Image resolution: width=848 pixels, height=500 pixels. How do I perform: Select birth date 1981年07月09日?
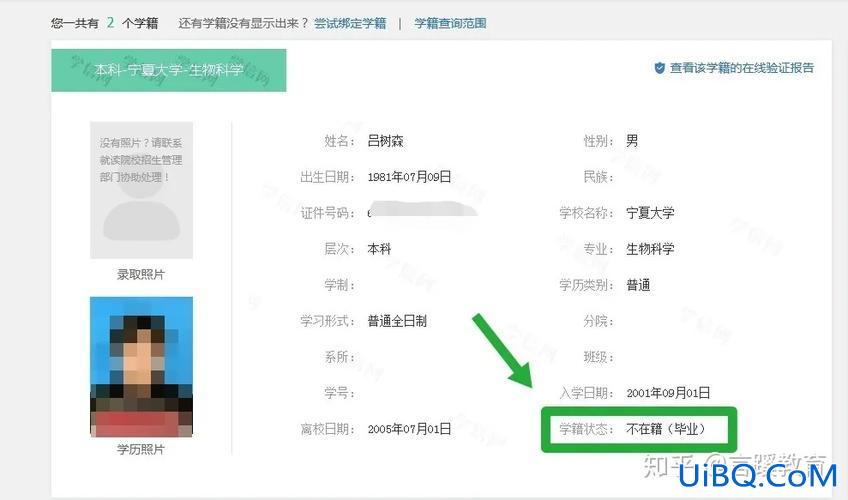click(x=409, y=177)
